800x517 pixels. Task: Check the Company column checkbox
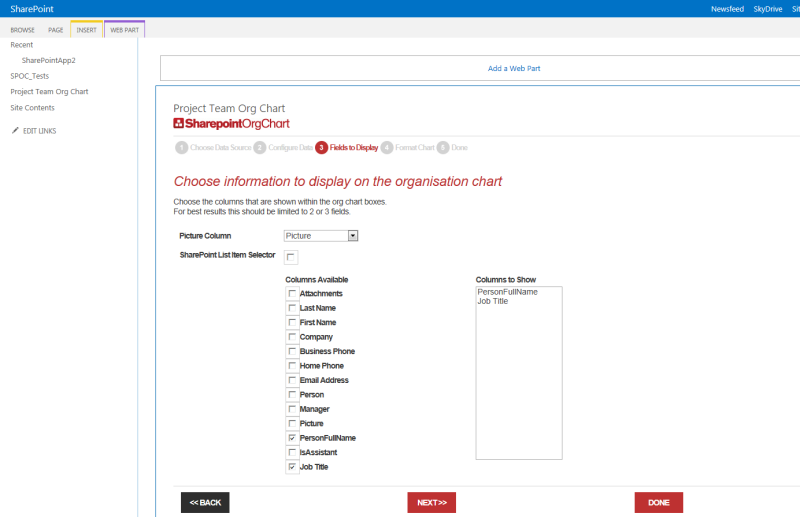pyautogui.click(x=292, y=337)
